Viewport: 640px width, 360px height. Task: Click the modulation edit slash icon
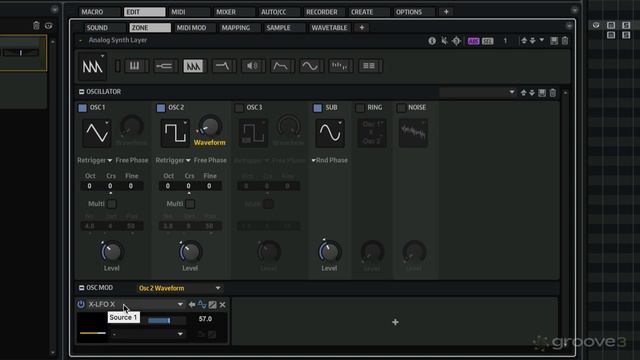click(213, 304)
